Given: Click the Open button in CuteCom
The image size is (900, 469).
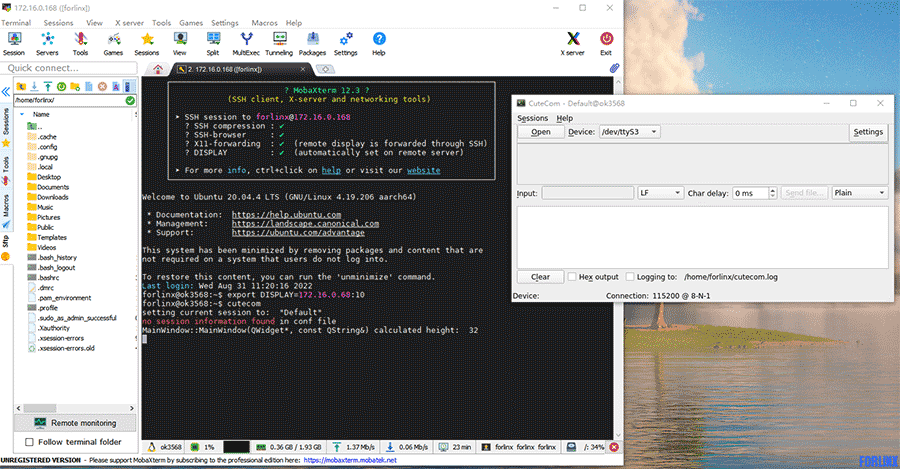Looking at the screenshot, I should [540, 132].
